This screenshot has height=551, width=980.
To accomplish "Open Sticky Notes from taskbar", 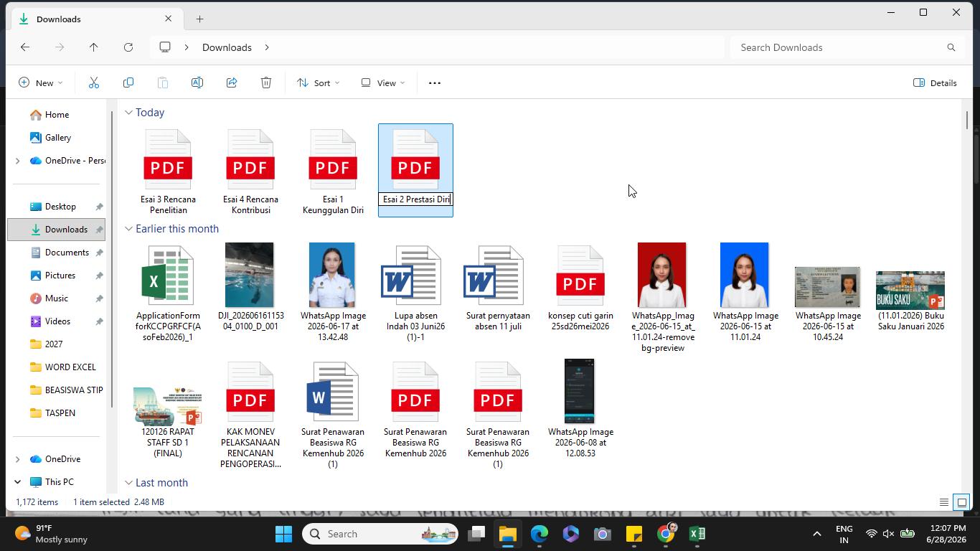I will (x=634, y=534).
